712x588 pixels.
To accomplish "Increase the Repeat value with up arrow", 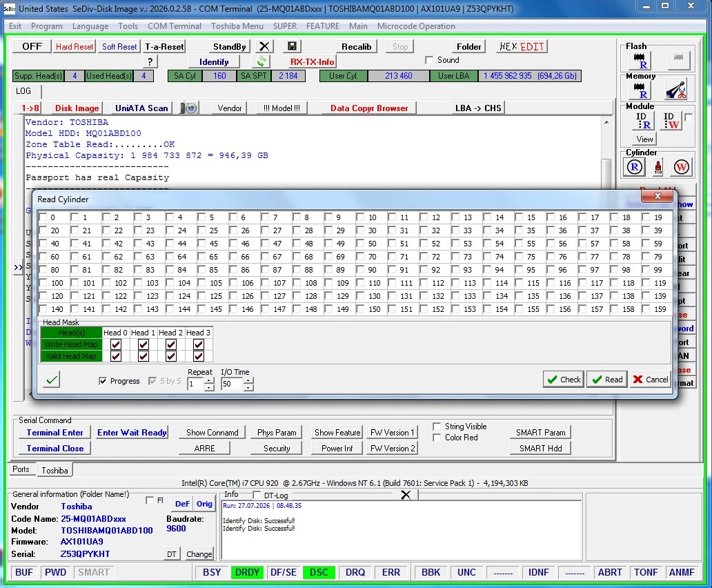I will (x=208, y=380).
